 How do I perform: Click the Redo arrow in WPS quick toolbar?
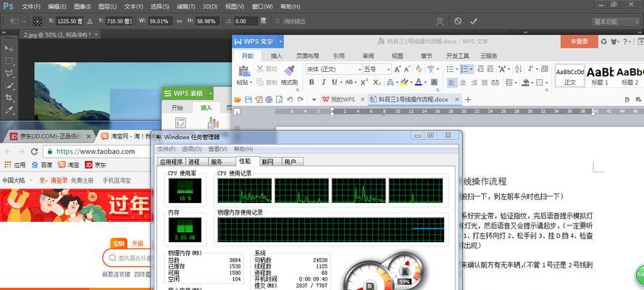tap(301, 99)
